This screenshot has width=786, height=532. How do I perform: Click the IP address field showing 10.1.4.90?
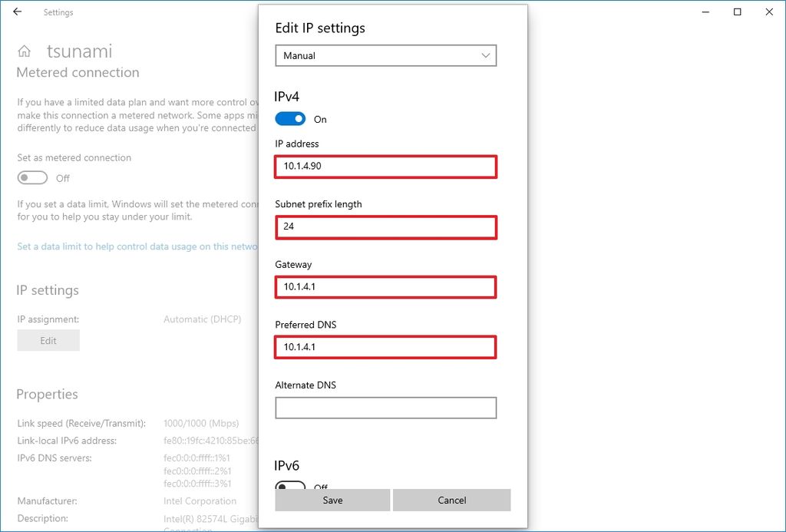point(385,167)
